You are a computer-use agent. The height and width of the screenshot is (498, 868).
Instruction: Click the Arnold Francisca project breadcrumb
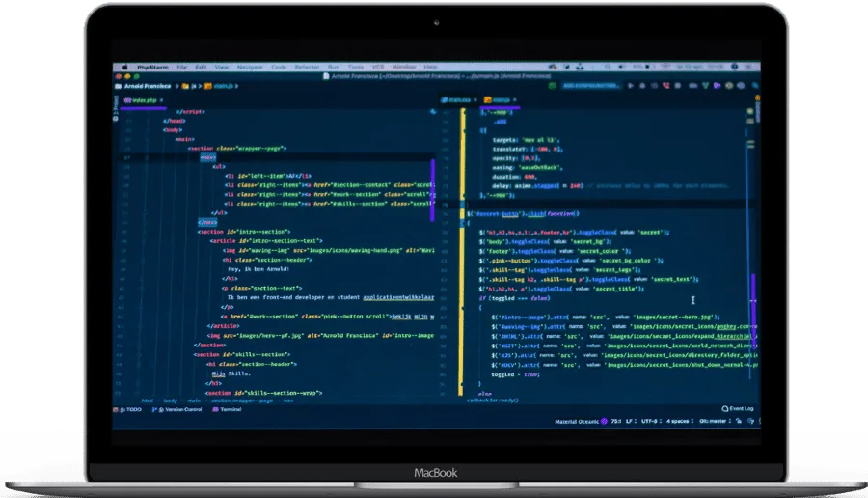click(x=143, y=86)
